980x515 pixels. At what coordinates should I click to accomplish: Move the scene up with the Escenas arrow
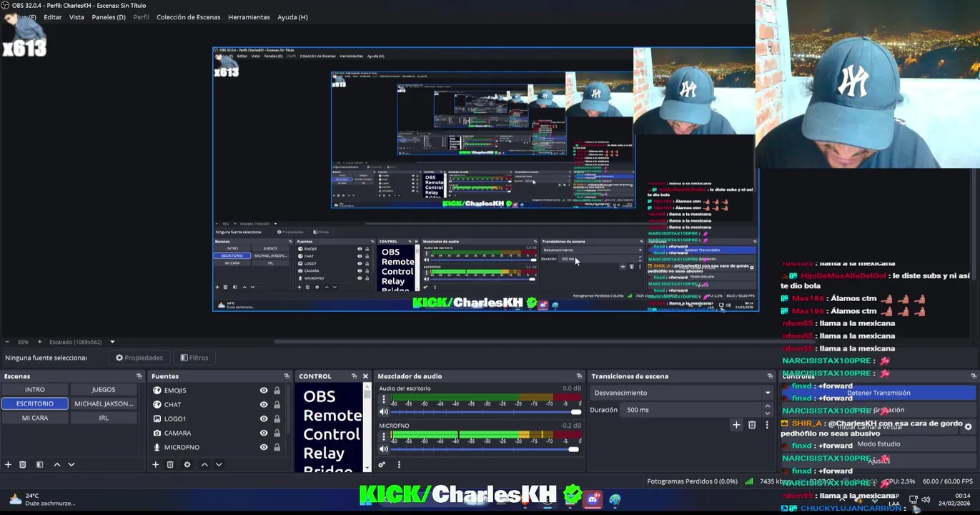[57, 465]
